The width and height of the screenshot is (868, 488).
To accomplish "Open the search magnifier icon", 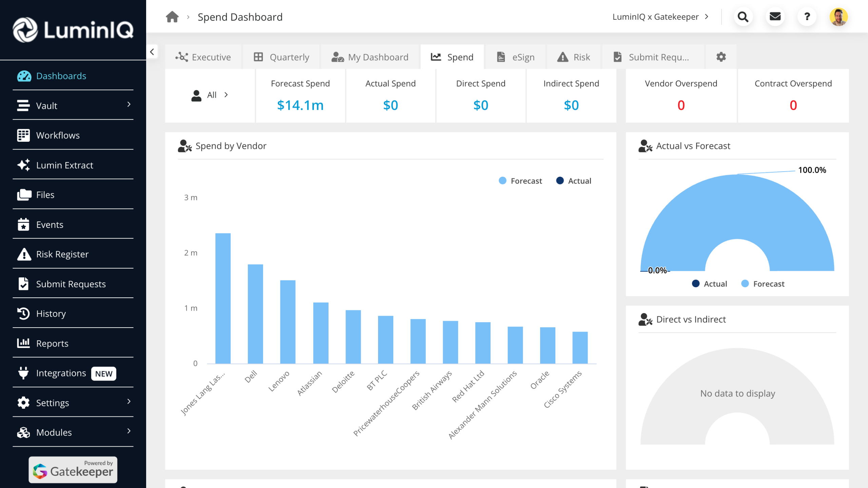I will pos(743,17).
